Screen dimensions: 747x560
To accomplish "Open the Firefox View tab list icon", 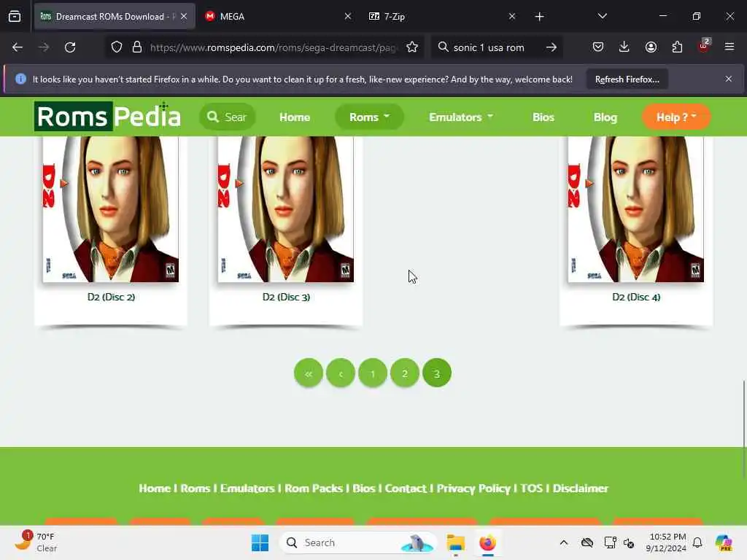I will click(x=15, y=17).
